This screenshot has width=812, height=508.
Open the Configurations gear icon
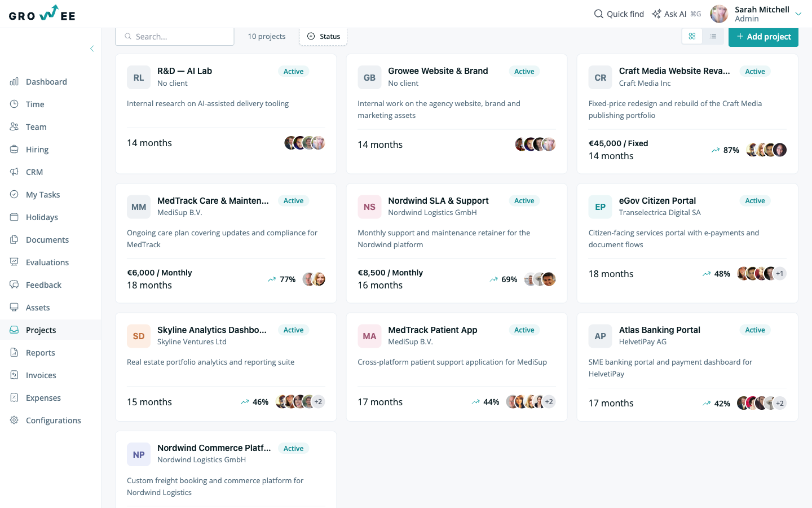point(14,421)
